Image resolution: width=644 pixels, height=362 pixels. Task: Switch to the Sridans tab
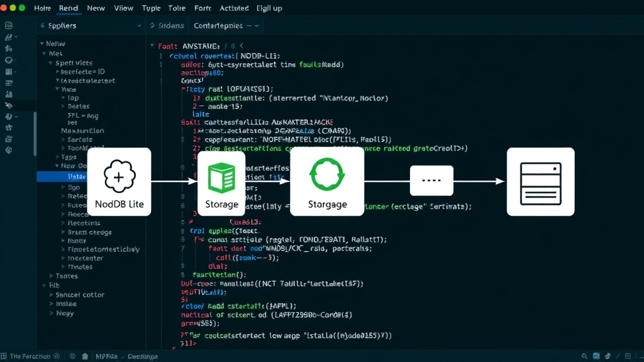[x=167, y=25]
